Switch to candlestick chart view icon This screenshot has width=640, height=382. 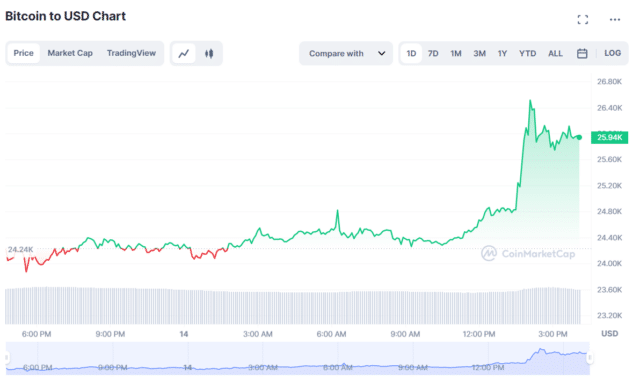point(209,53)
